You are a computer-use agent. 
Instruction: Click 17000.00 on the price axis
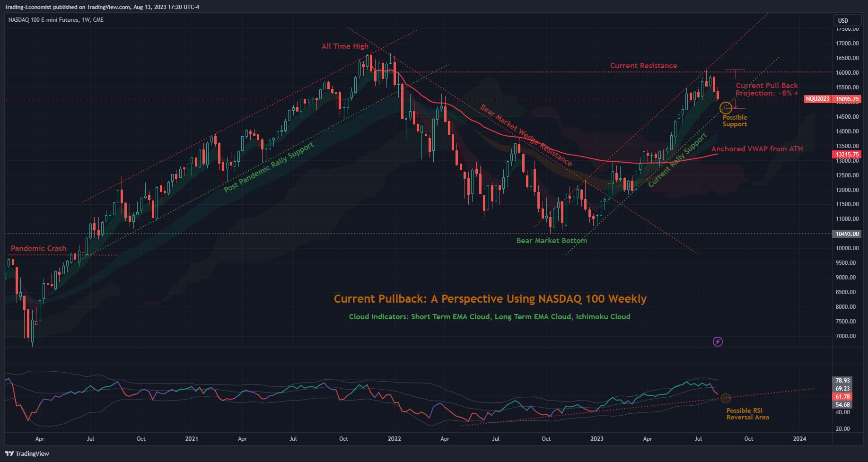[x=847, y=44]
